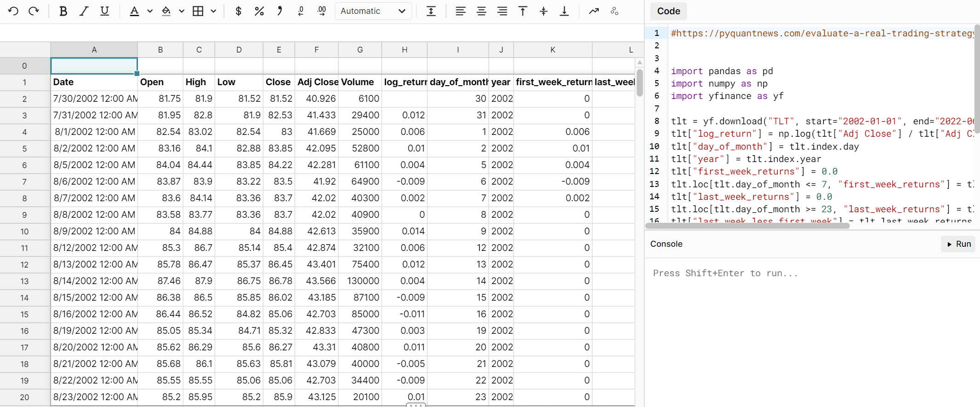Click the undo arrow icon
Screen dimensions: 980x407
coord(13,11)
